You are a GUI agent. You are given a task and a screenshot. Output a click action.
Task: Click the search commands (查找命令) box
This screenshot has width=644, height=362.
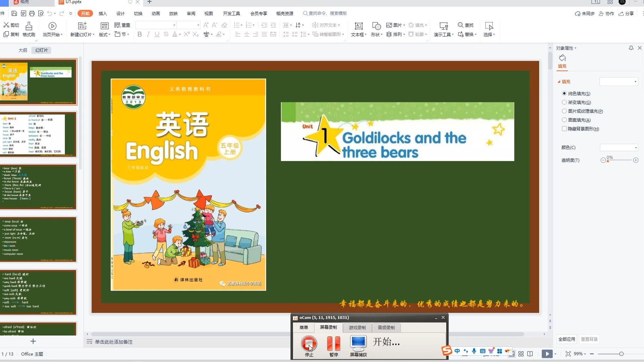(x=325, y=13)
